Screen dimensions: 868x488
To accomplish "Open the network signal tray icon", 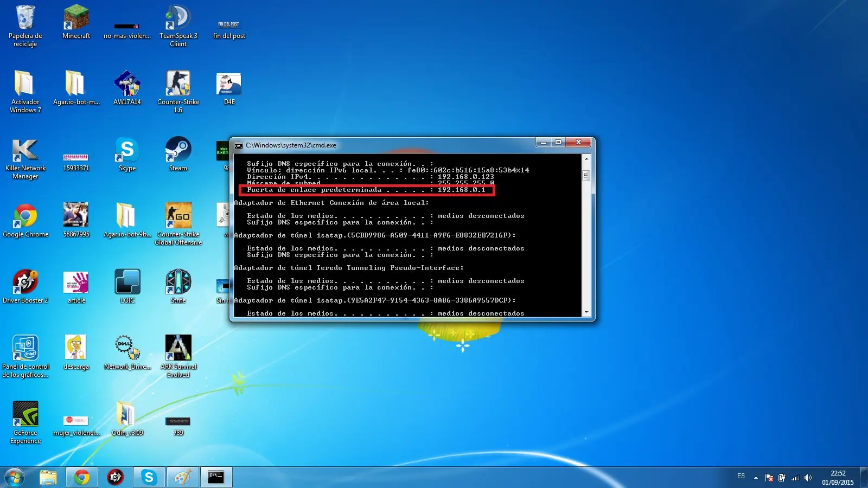I will (795, 478).
